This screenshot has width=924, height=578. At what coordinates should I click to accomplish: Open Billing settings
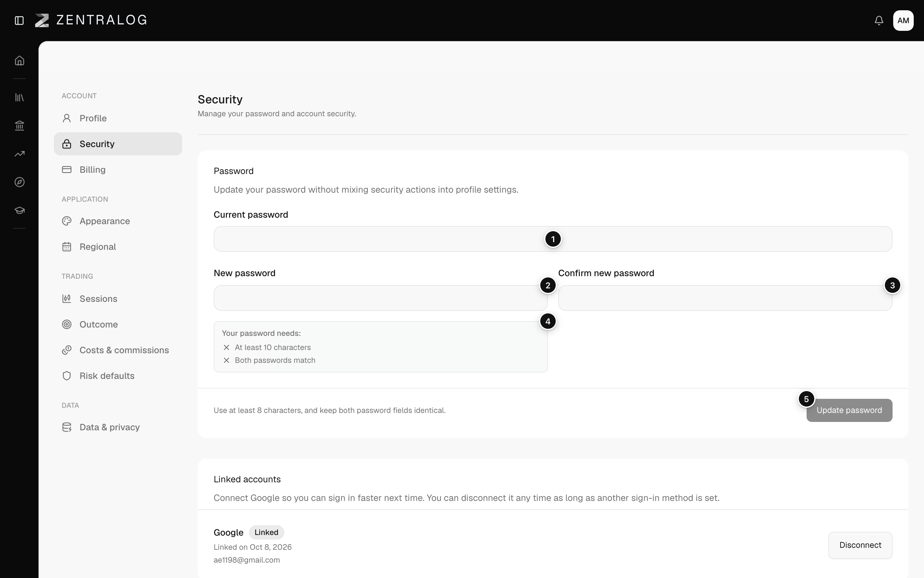pos(118,169)
